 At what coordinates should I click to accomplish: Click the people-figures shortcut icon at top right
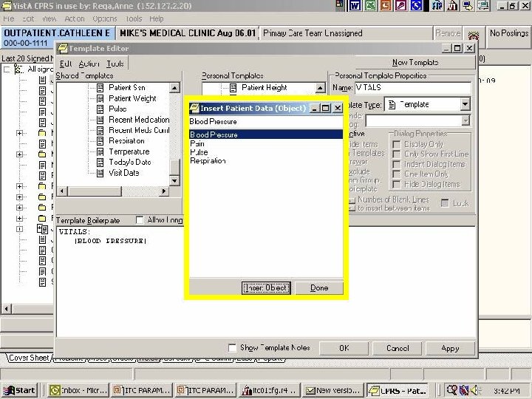437,6
